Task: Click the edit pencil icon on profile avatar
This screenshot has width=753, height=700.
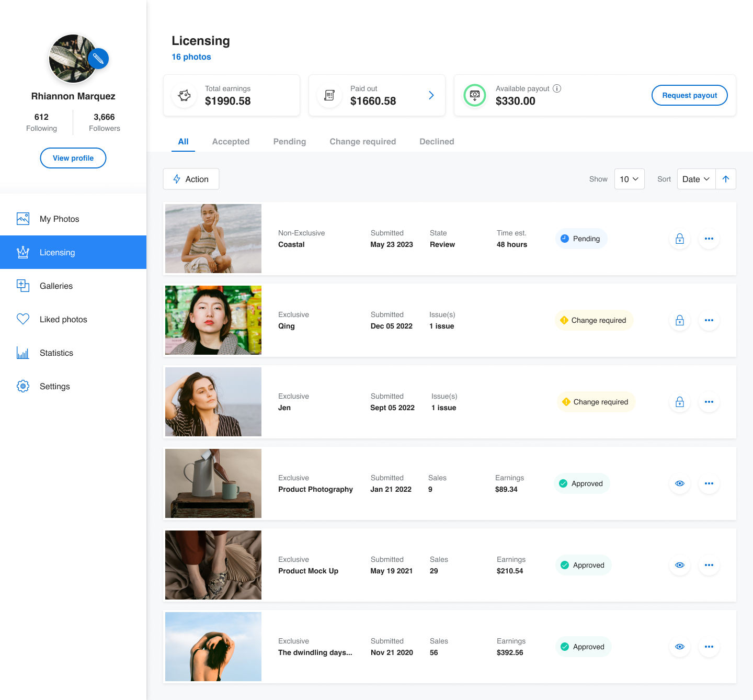Action: coord(98,59)
